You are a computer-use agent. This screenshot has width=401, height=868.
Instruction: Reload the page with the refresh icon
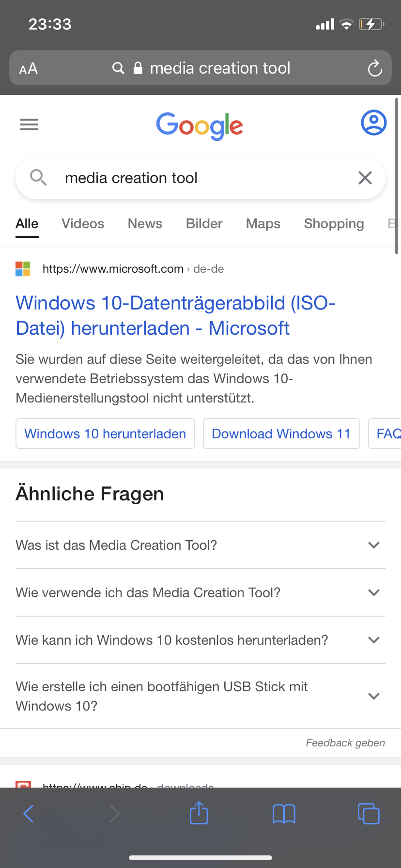point(375,68)
